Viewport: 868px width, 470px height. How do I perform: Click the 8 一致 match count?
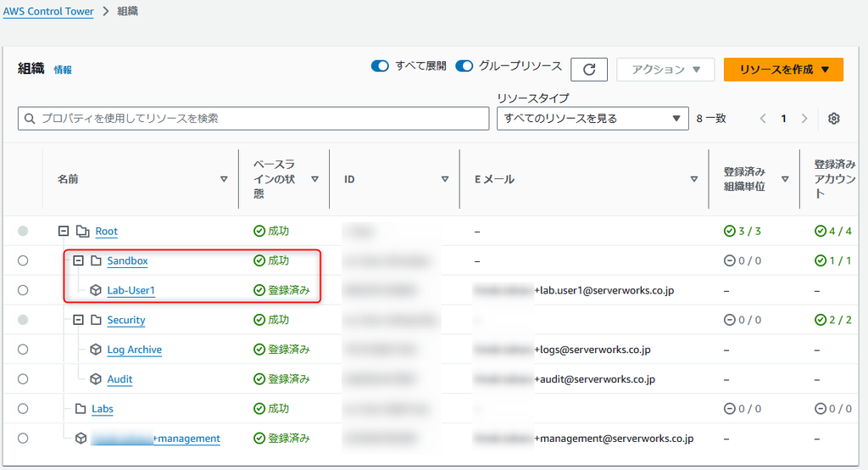(x=711, y=119)
